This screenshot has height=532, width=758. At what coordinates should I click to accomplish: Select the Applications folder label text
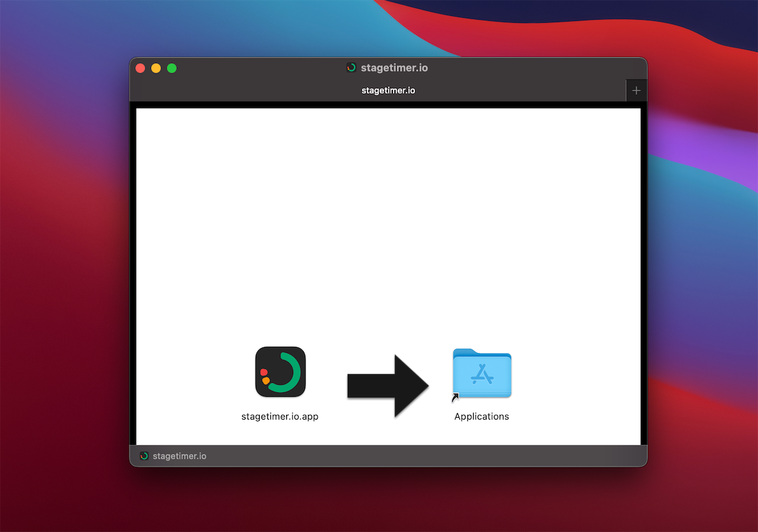(x=481, y=416)
